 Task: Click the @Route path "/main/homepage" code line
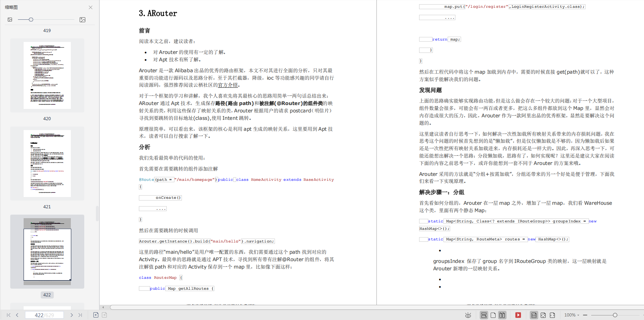pos(236,180)
